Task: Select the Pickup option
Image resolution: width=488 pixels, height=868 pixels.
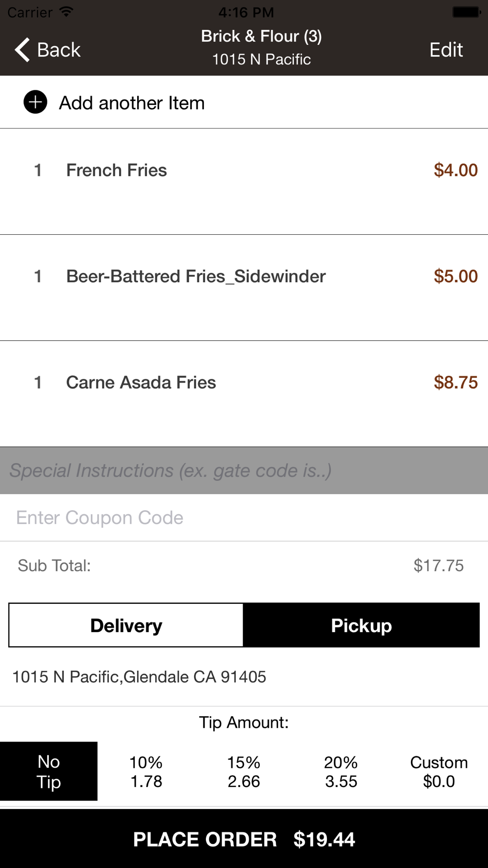Action: point(361,625)
